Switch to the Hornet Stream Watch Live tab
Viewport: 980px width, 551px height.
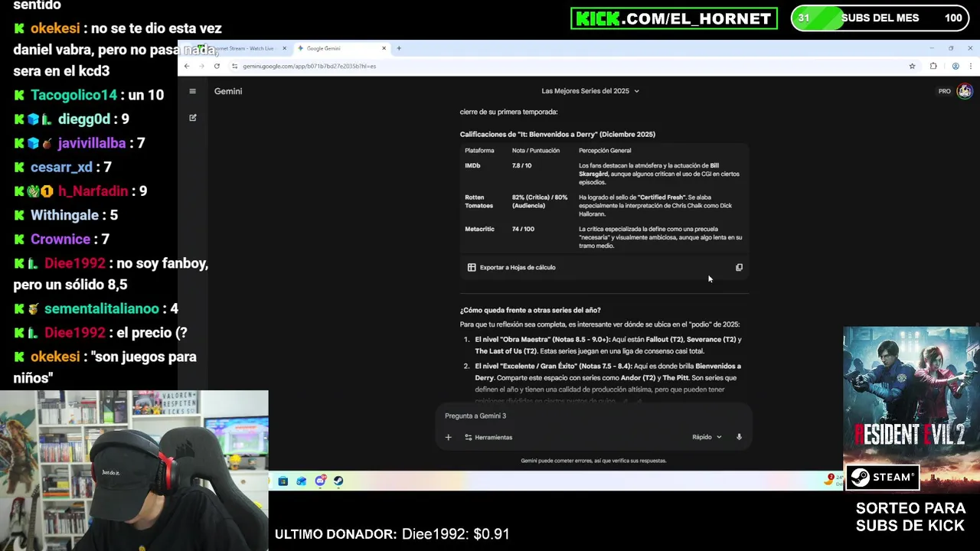point(240,48)
